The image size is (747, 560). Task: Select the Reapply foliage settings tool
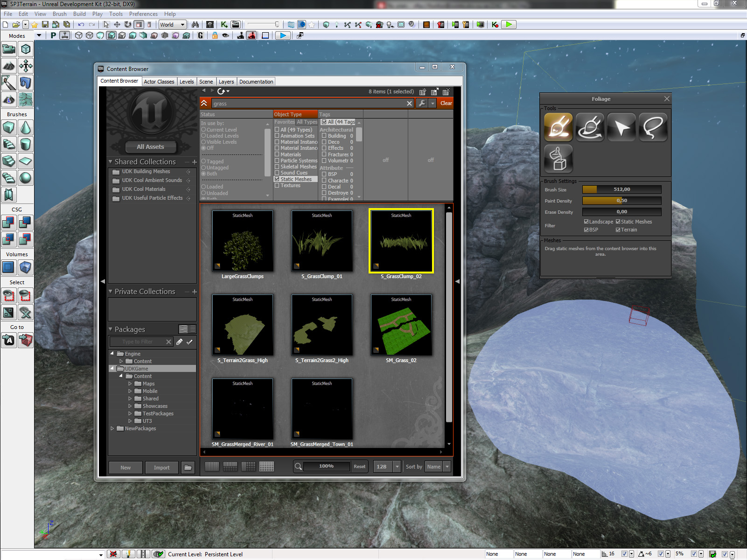coord(590,127)
